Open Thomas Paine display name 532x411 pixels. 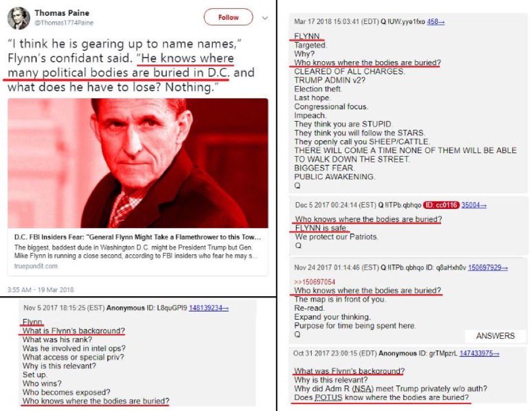(x=62, y=13)
